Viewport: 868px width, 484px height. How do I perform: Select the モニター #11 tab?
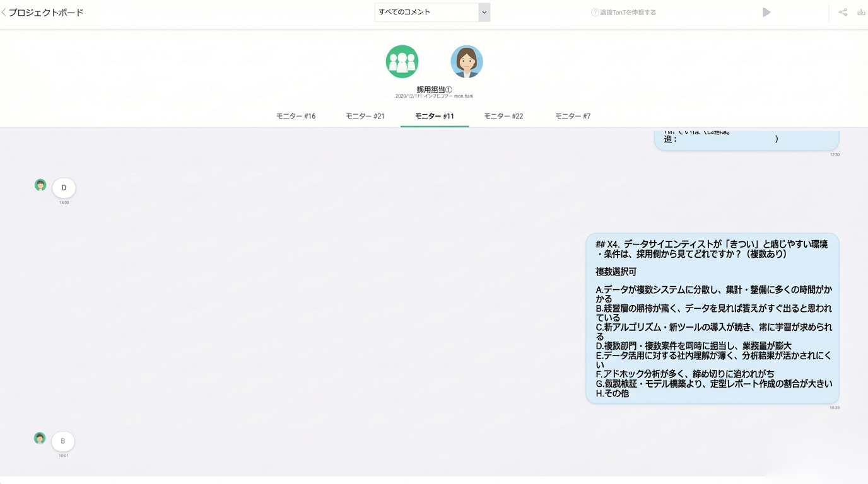point(435,116)
